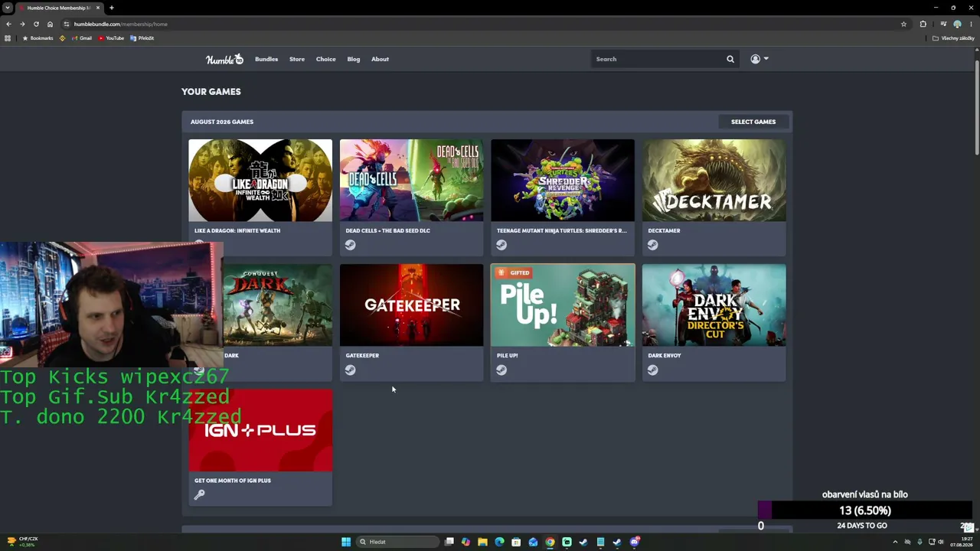Viewport: 980px width, 551px height.
Task: Click the browser home icon
Action: (x=50, y=24)
